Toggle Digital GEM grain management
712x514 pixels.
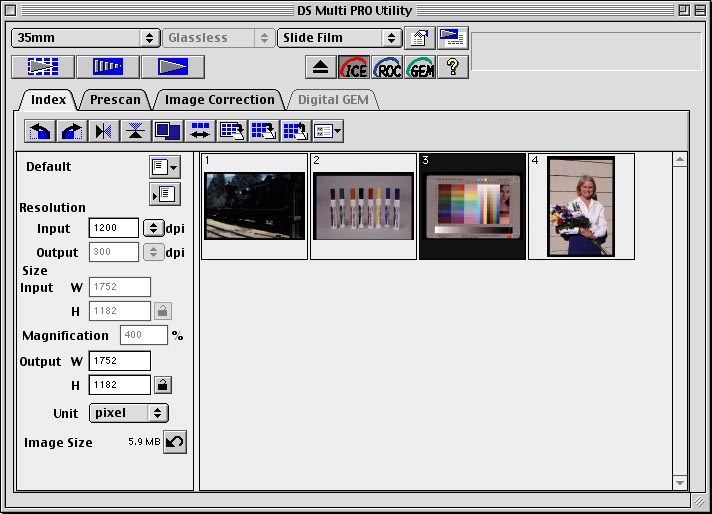coord(420,67)
